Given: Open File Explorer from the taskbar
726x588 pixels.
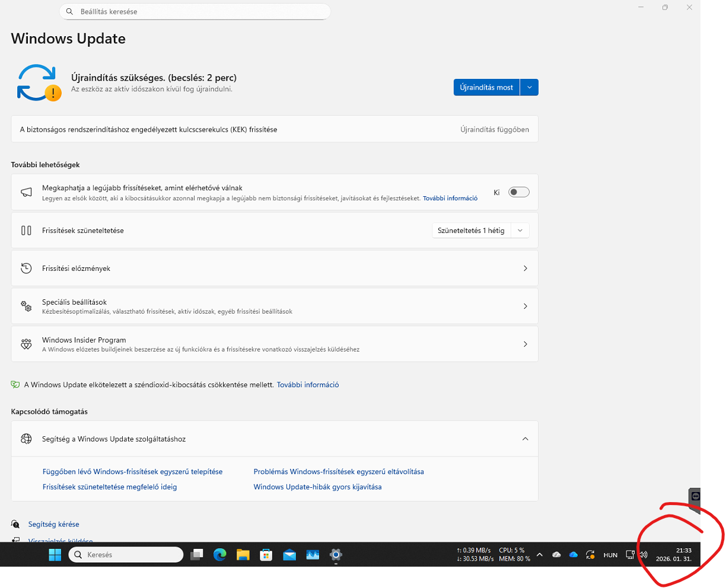Looking at the screenshot, I should click(x=243, y=555).
